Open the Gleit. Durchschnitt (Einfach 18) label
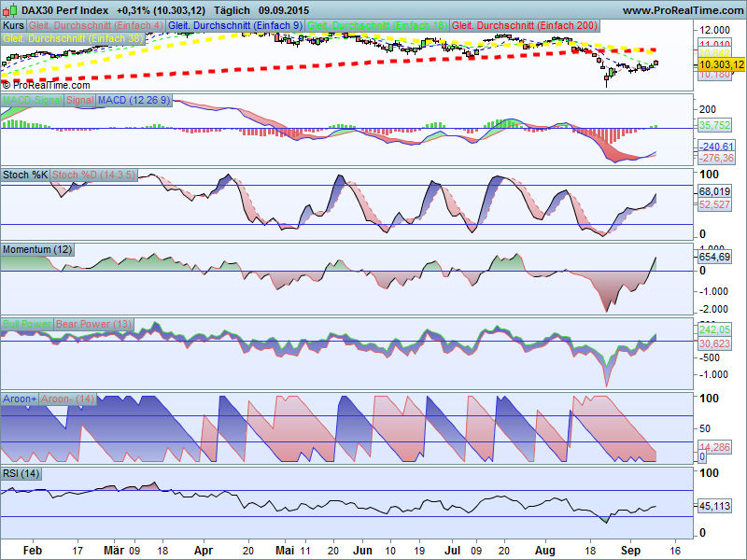The width and height of the screenshot is (747, 560). (x=377, y=26)
